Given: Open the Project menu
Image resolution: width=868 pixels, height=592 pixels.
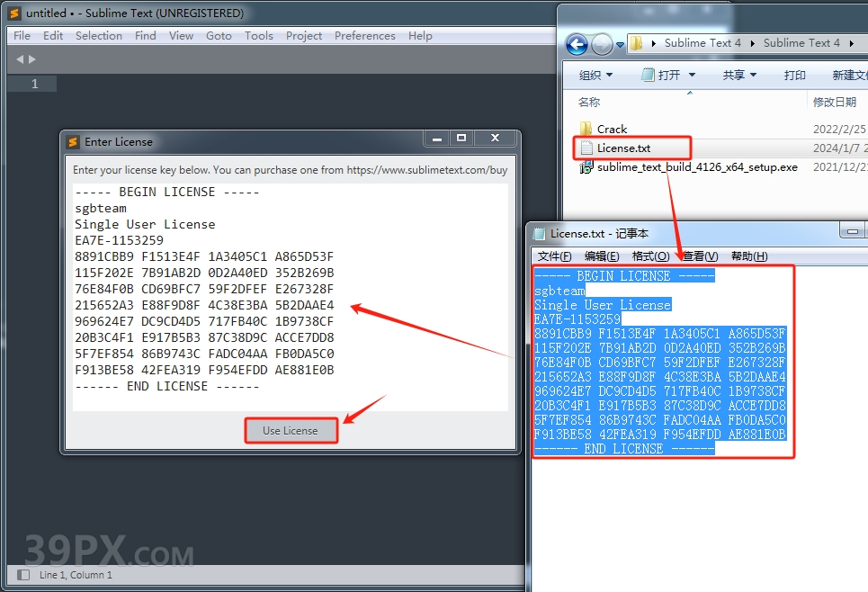Looking at the screenshot, I should coord(303,35).
